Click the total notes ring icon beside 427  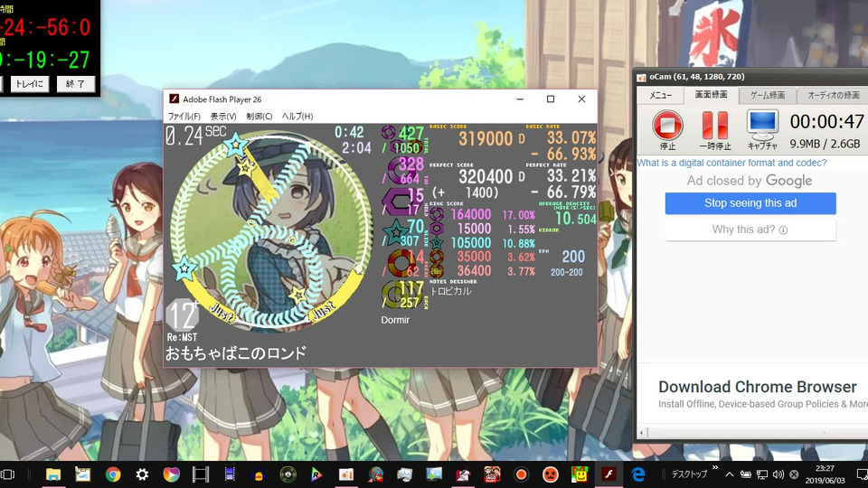point(389,132)
